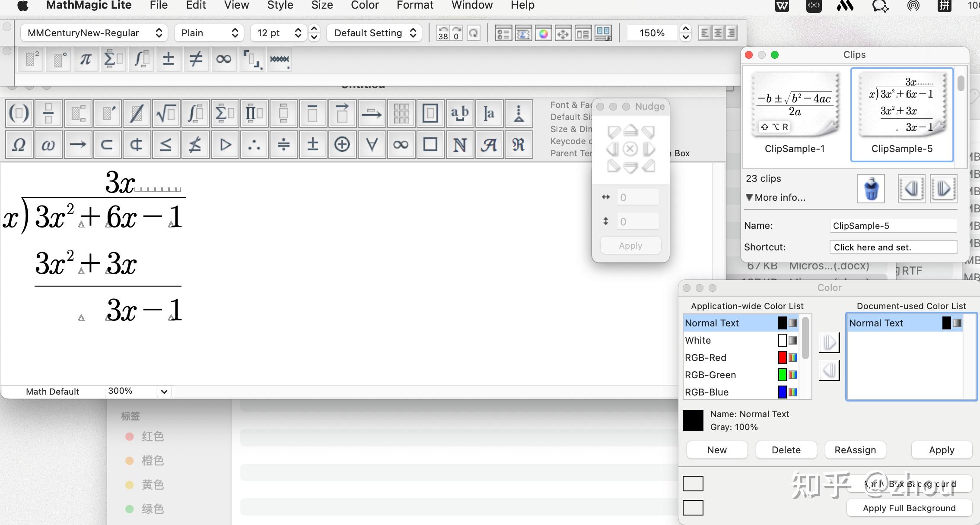Open the summation template palette
The image size is (980, 525).
pos(225,114)
